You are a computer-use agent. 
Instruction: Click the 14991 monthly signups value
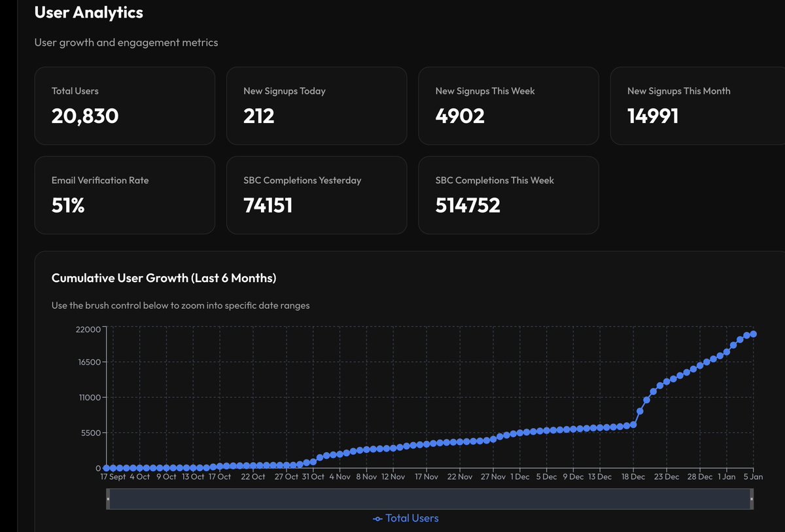pyautogui.click(x=653, y=116)
